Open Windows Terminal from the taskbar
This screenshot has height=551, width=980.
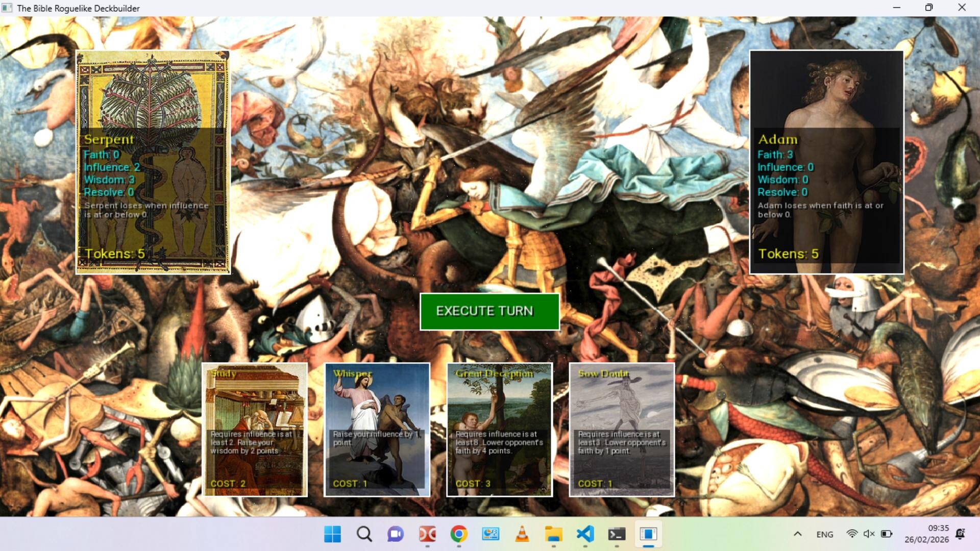617,534
